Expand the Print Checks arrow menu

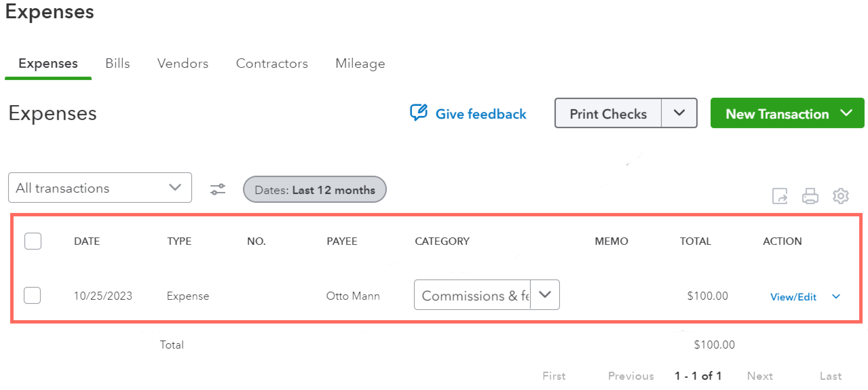[679, 113]
